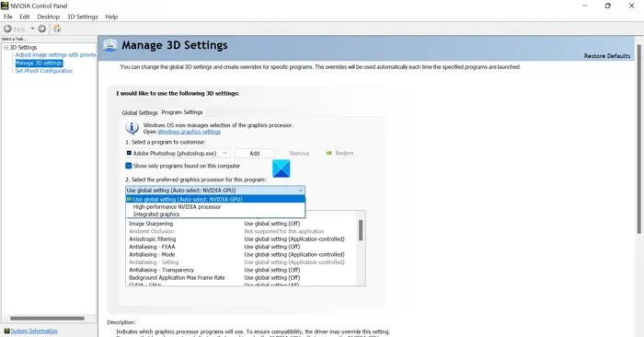644x337 pixels.
Task: Choose Integrated graphics option
Action: 215,215
